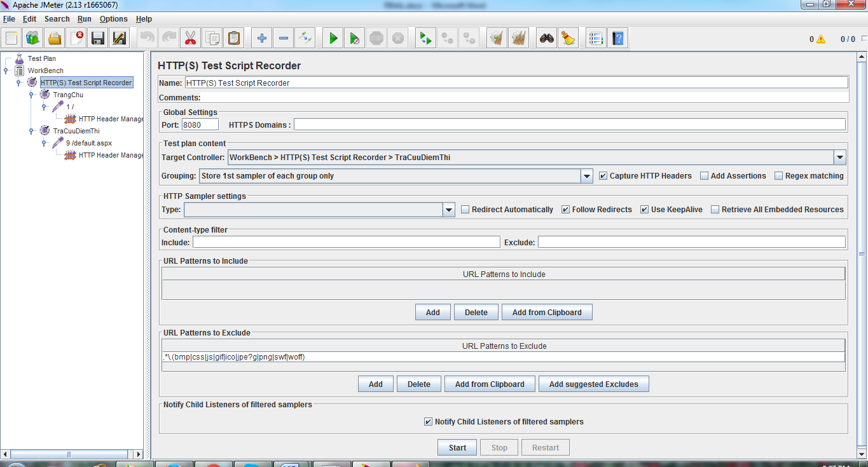Collapse the '9 /default.aspx' node handle

point(44,143)
